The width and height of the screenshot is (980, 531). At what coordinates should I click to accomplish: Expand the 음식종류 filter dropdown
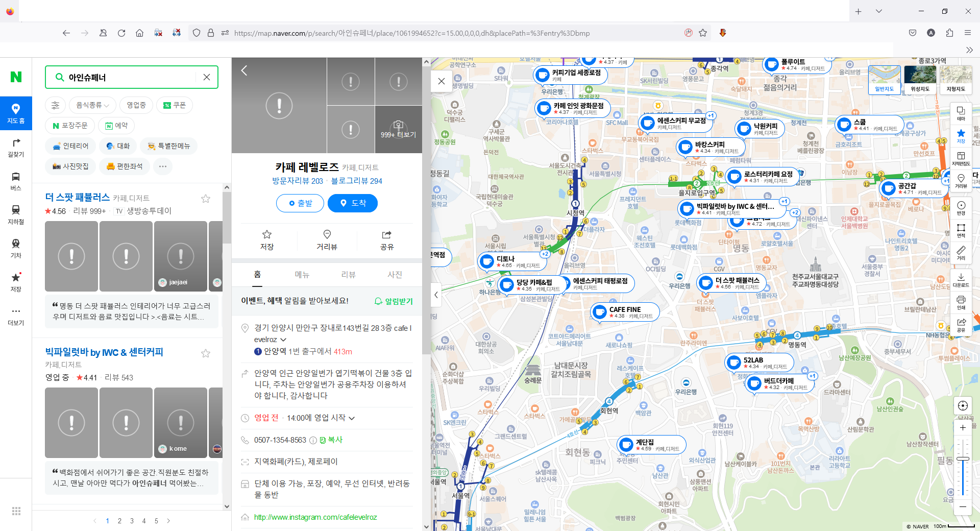click(92, 105)
